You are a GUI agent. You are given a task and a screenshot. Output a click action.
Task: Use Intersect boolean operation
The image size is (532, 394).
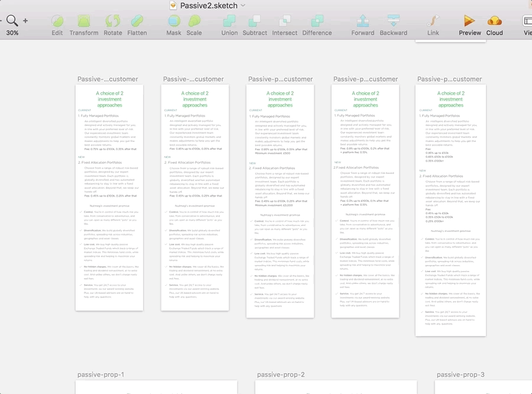285,21
